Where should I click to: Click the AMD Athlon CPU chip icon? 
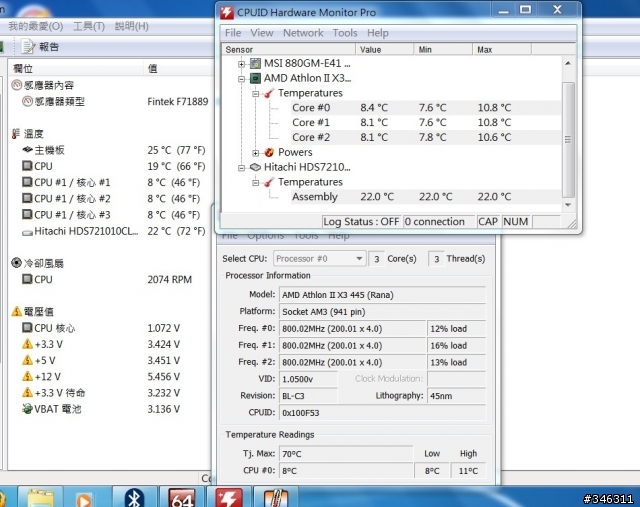[x=255, y=78]
